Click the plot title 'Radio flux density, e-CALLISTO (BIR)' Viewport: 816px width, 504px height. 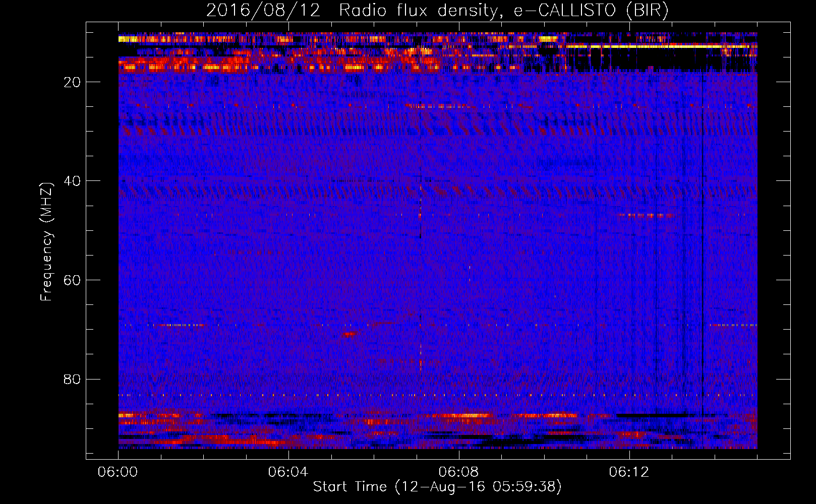tap(504, 11)
